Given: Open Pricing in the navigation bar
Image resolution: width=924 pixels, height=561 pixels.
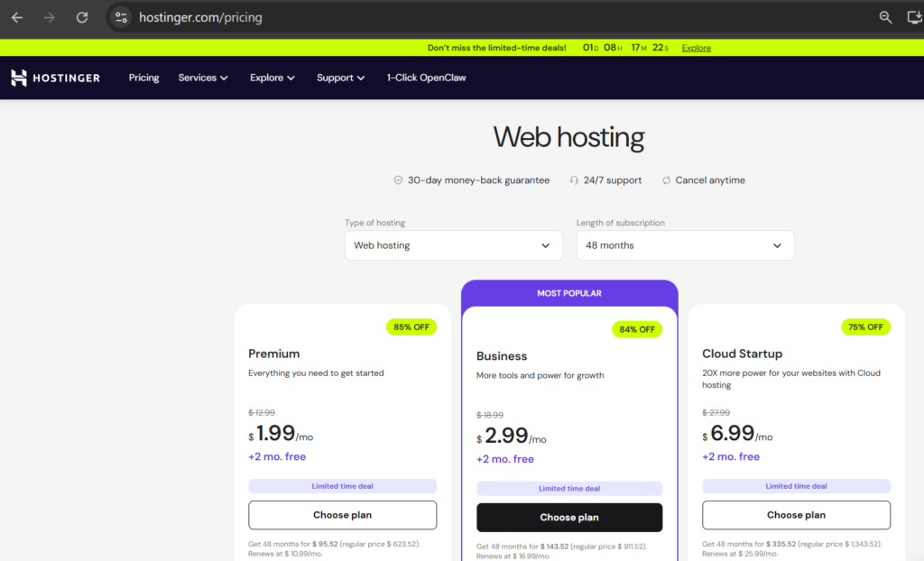Looking at the screenshot, I should coord(143,78).
